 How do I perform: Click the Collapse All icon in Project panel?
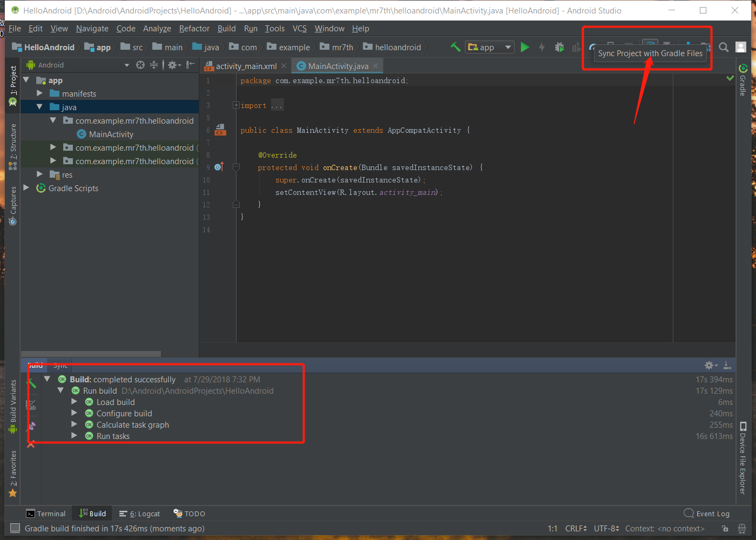pos(154,65)
